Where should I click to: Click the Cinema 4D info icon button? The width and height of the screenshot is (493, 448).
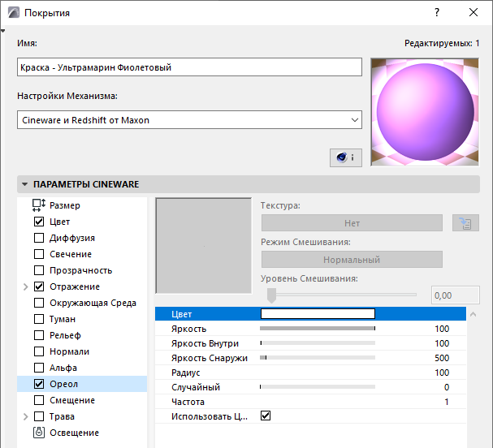[x=345, y=157]
